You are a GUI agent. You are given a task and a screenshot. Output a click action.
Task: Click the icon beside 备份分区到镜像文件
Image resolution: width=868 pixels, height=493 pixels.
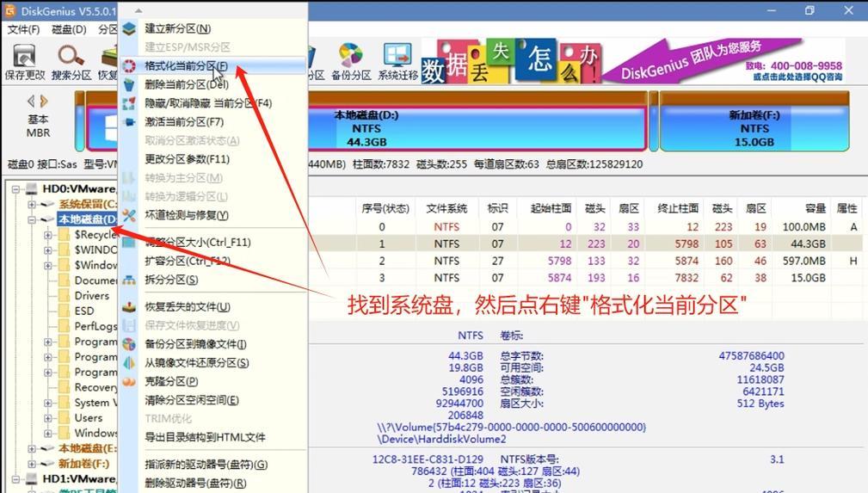click(129, 344)
